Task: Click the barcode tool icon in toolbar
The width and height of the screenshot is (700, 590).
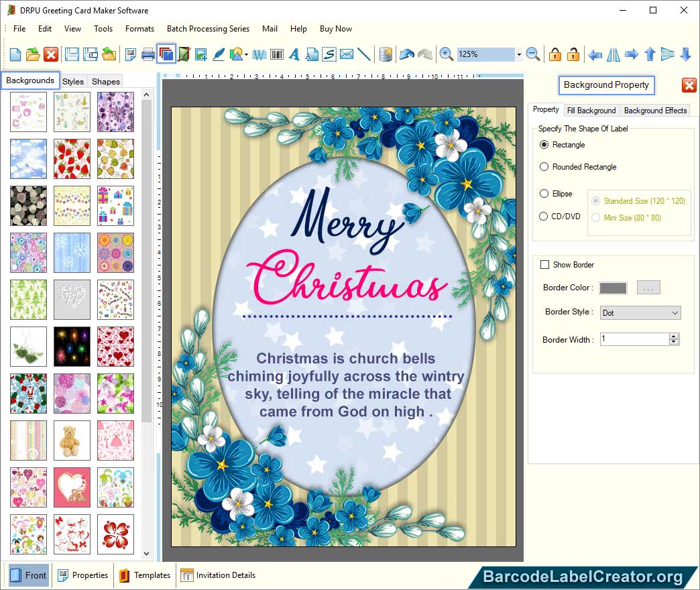Action: pyautogui.click(x=276, y=54)
